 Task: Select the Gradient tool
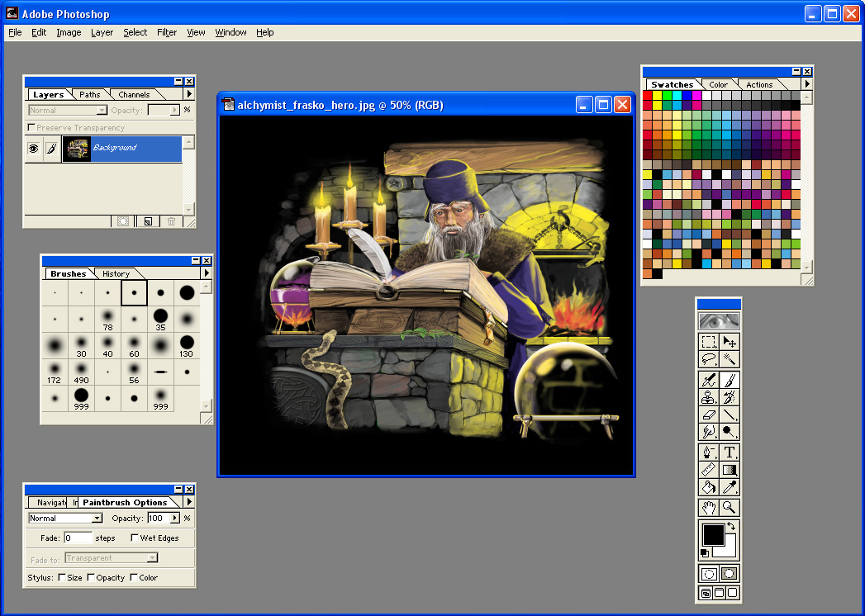pyautogui.click(x=730, y=470)
